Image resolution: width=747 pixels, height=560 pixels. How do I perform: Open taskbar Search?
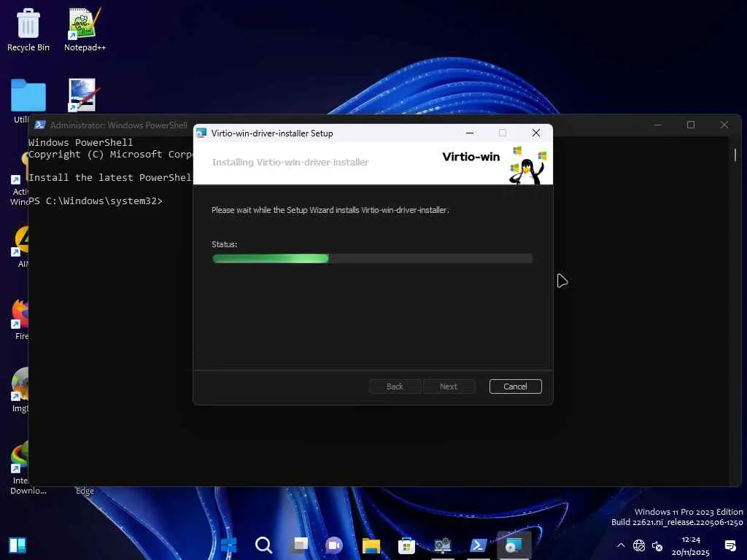click(x=263, y=545)
